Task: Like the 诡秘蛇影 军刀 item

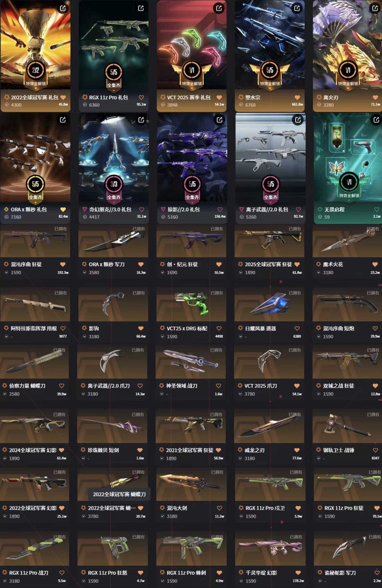Action: click(377, 572)
